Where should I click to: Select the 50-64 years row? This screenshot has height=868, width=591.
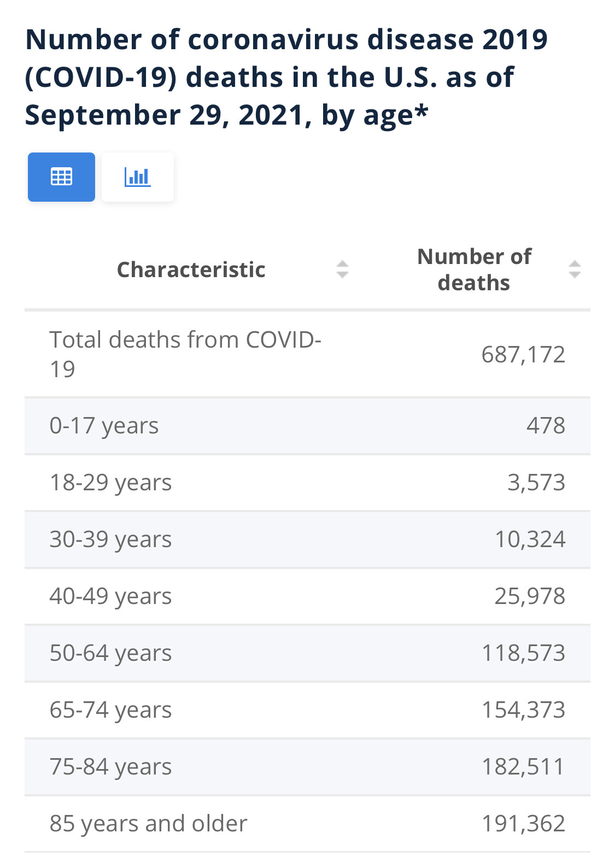coord(307,653)
